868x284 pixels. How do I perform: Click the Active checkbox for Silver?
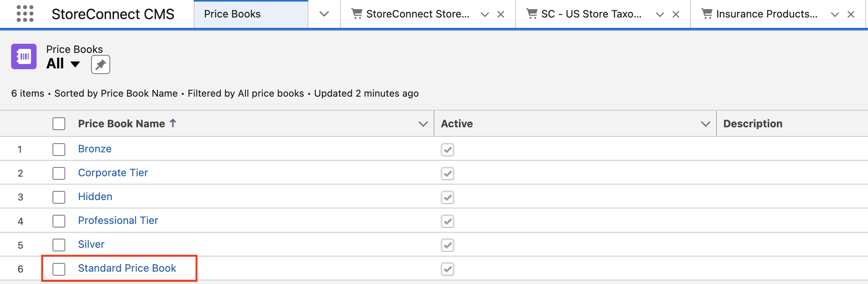coord(448,245)
